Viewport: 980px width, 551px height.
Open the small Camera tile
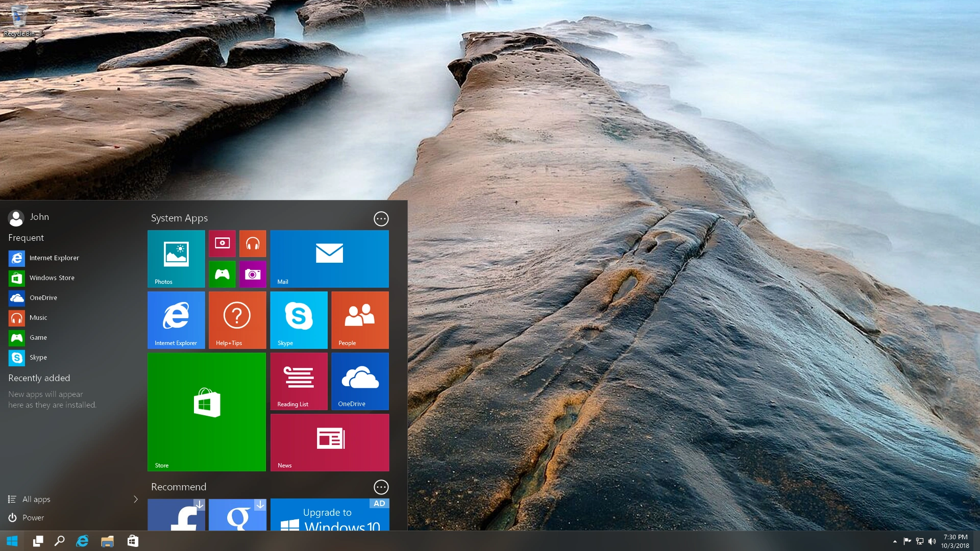coord(253,274)
